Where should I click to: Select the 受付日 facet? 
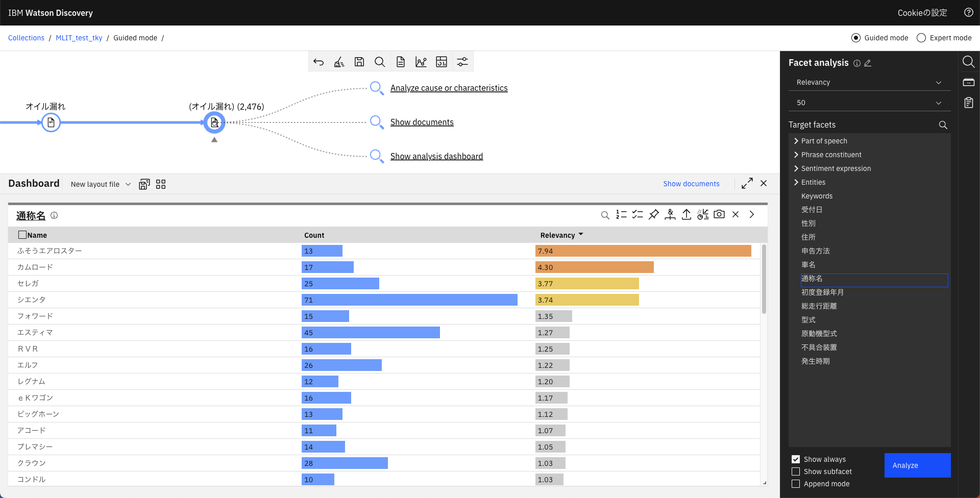point(812,210)
